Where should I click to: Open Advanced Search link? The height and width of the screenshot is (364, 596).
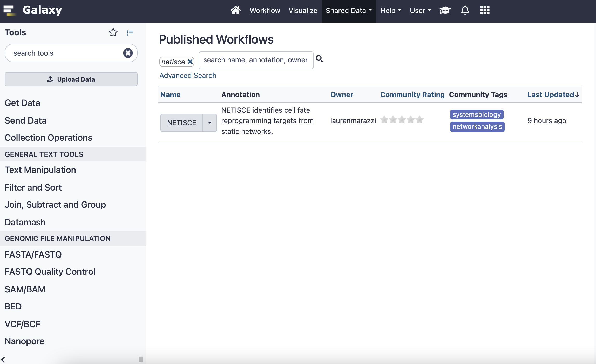(x=188, y=75)
